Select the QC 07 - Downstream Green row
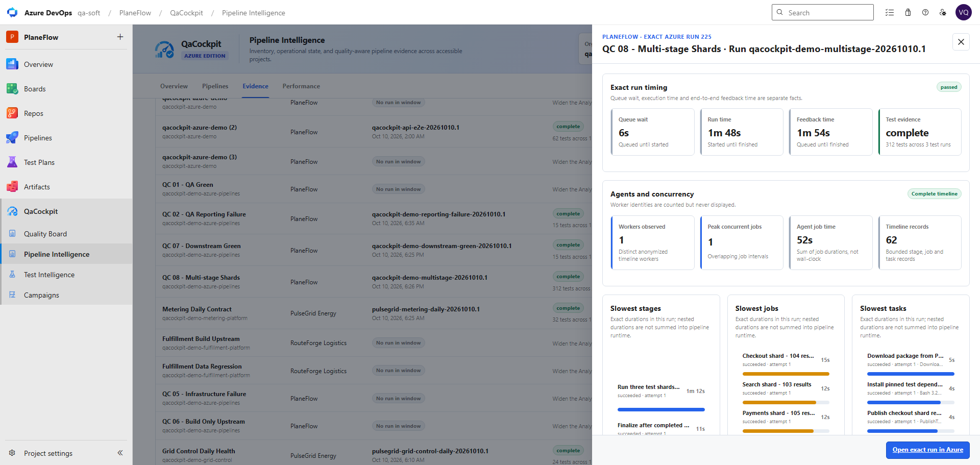The image size is (980, 465). (374, 250)
